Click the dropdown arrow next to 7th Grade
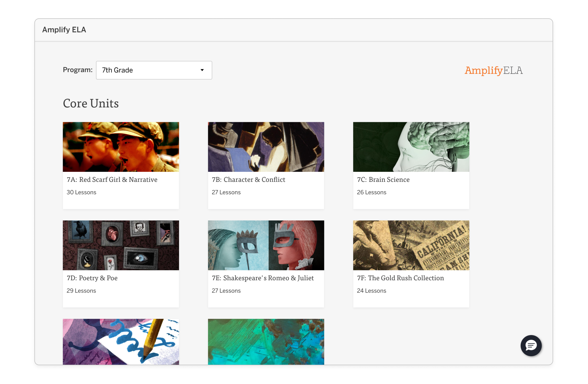The width and height of the screenshot is (588, 384). tap(202, 70)
